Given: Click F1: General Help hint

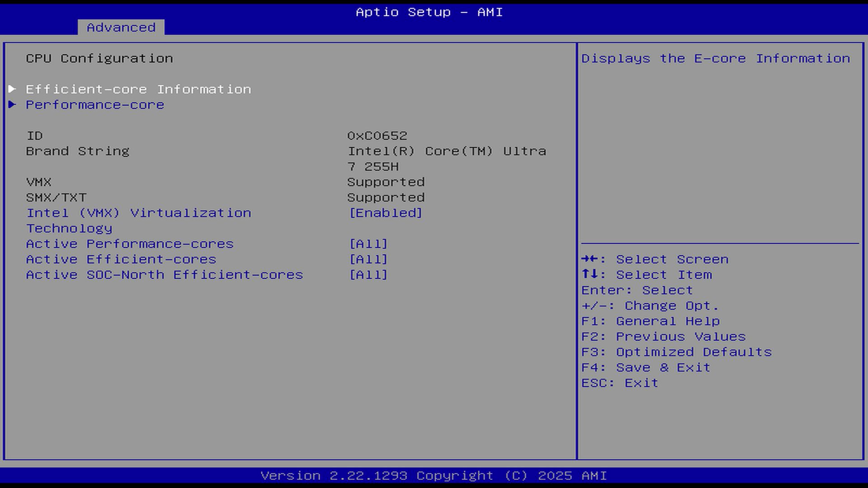Looking at the screenshot, I should coord(650,321).
